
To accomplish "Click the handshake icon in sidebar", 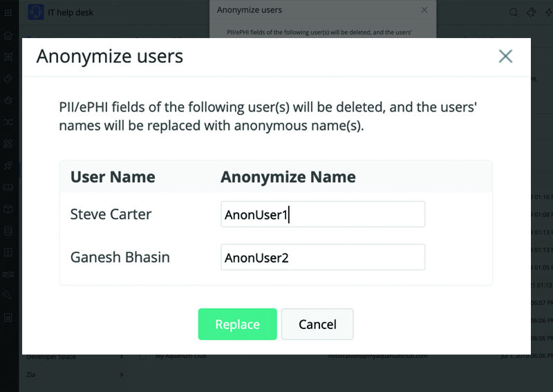I will tap(8, 274).
